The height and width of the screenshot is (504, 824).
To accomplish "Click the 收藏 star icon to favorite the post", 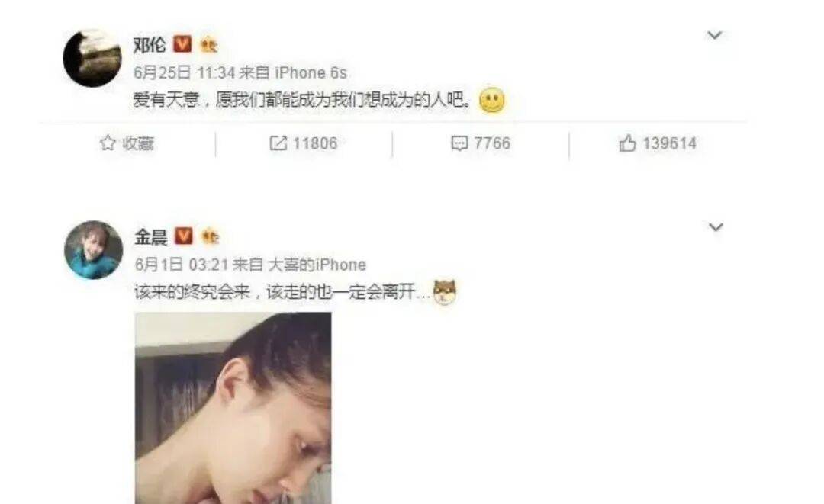I will [108, 143].
